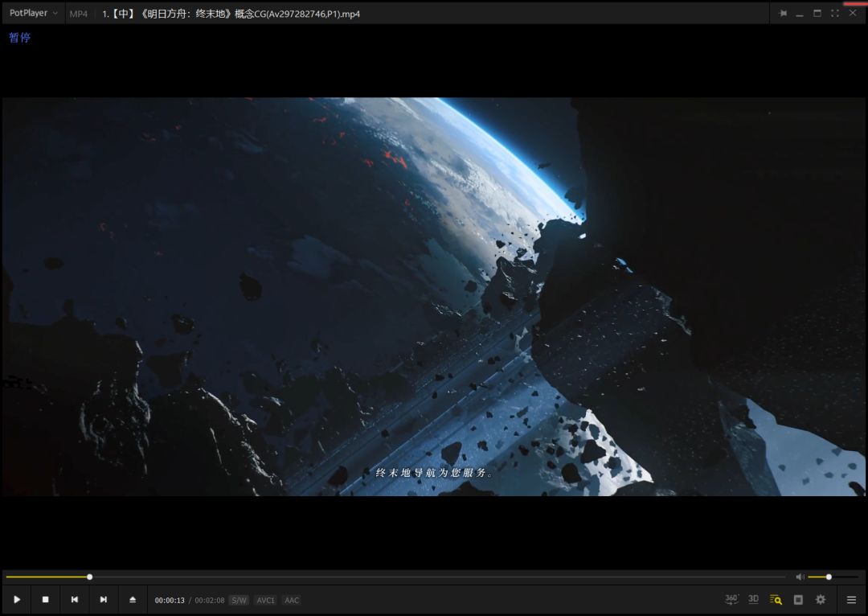Image resolution: width=868 pixels, height=616 pixels.
Task: Skip to the previous file
Action: click(75, 600)
